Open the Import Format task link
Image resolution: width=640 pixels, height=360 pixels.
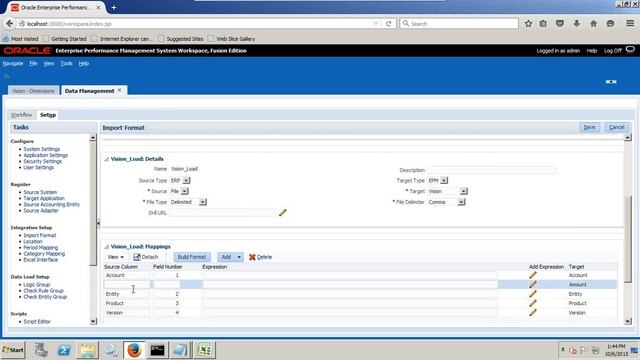[40, 236]
